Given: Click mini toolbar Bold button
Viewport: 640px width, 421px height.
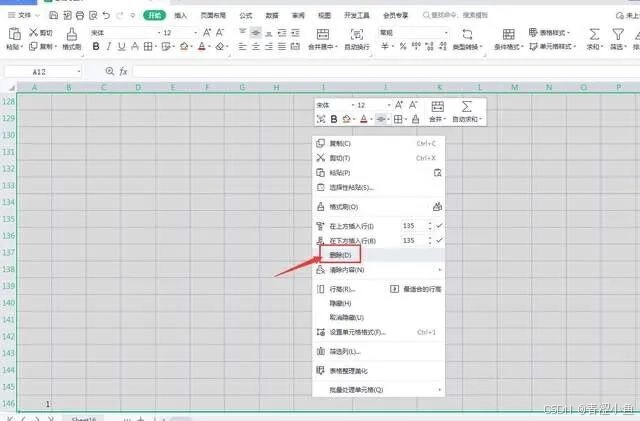Looking at the screenshot, I should pyautogui.click(x=334, y=119).
